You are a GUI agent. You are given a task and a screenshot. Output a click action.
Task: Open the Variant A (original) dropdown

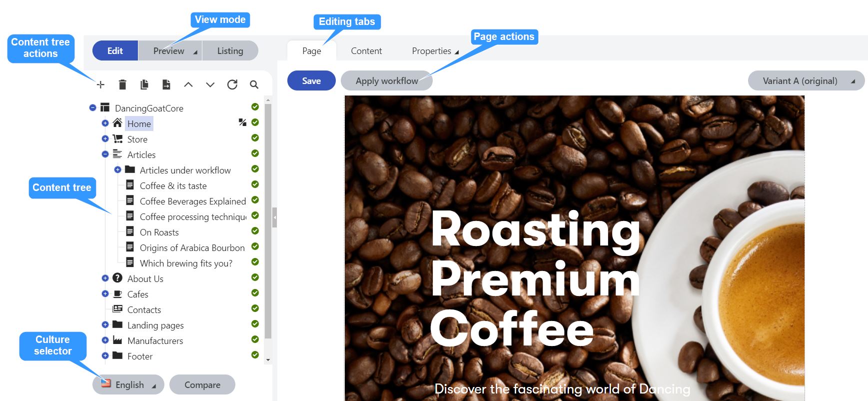(806, 81)
